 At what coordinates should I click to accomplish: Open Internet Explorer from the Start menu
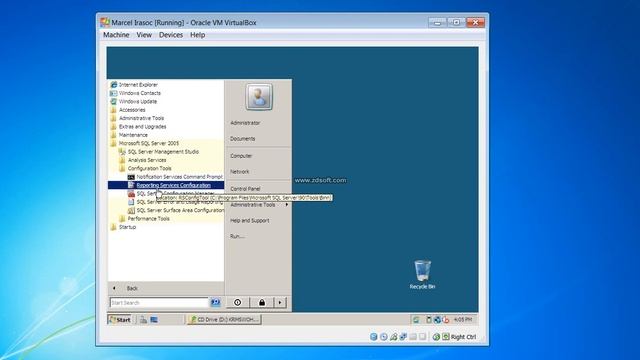click(x=138, y=84)
